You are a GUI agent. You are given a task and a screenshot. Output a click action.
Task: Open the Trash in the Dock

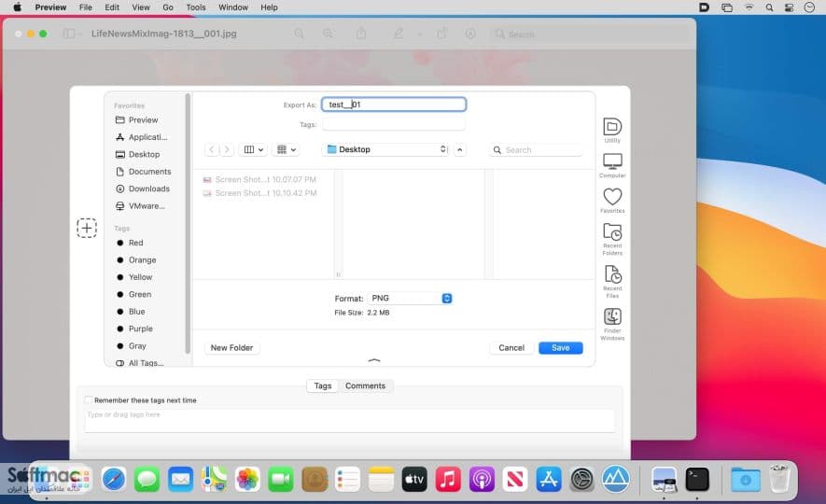[x=779, y=478]
